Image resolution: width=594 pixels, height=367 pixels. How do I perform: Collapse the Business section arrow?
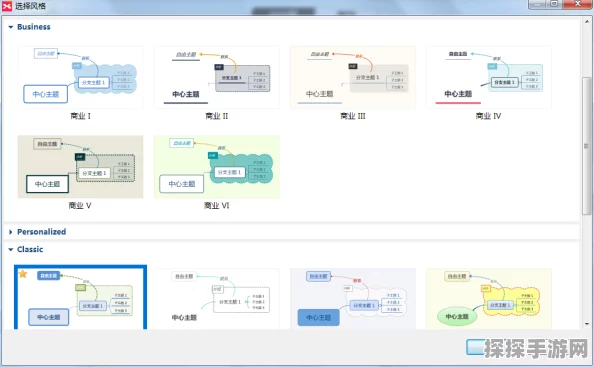click(x=11, y=27)
